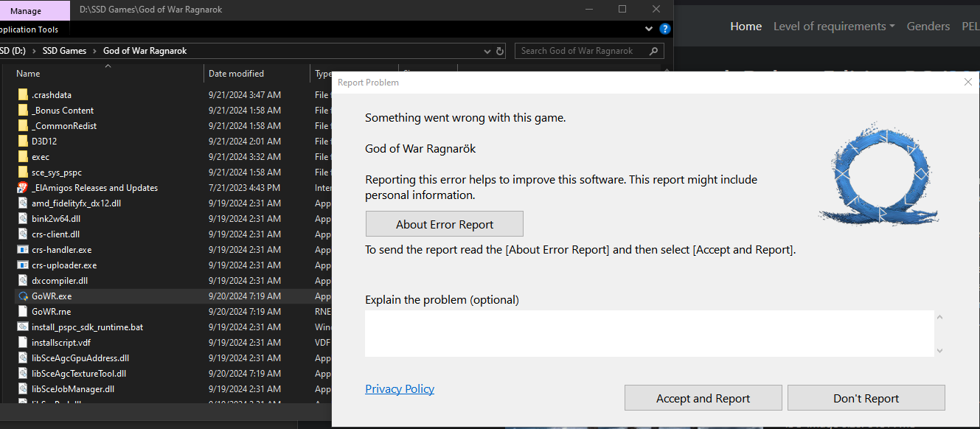This screenshot has width=980, height=429.
Task: Click the dxcompiler.dll file icon
Action: click(22, 281)
